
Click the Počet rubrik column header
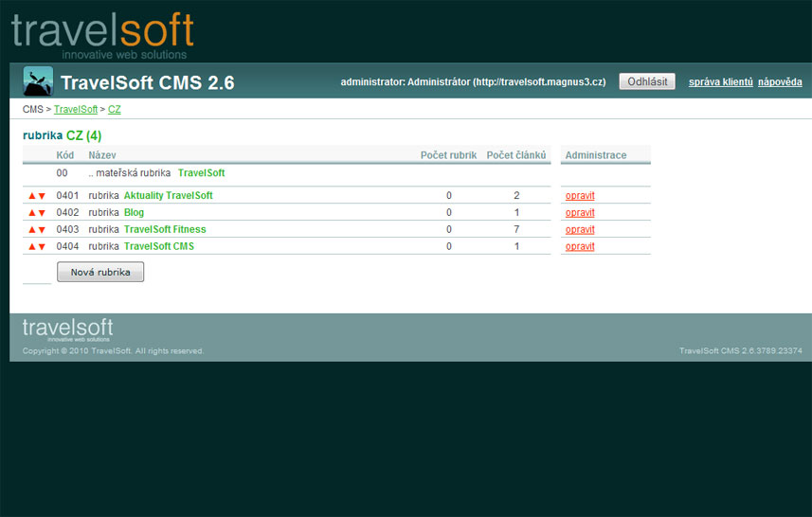click(448, 155)
